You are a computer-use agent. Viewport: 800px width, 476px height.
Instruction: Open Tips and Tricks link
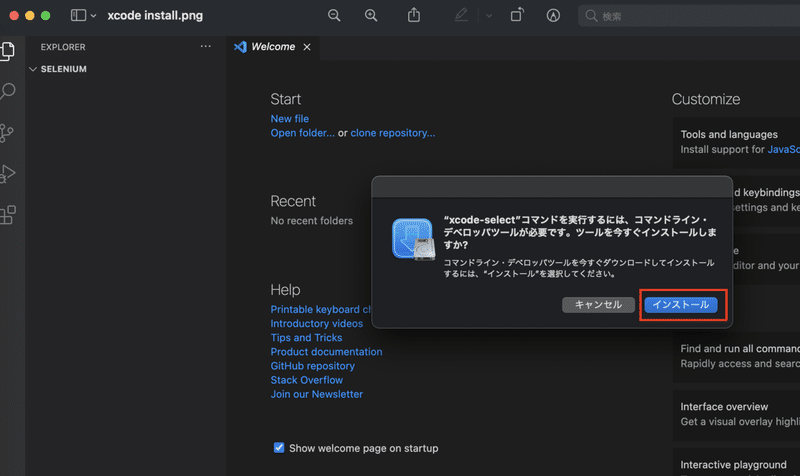[306, 338]
